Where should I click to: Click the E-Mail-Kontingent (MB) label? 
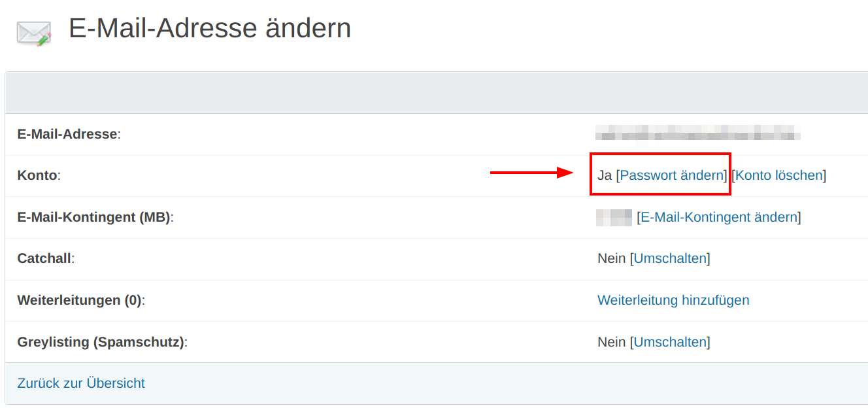point(94,217)
